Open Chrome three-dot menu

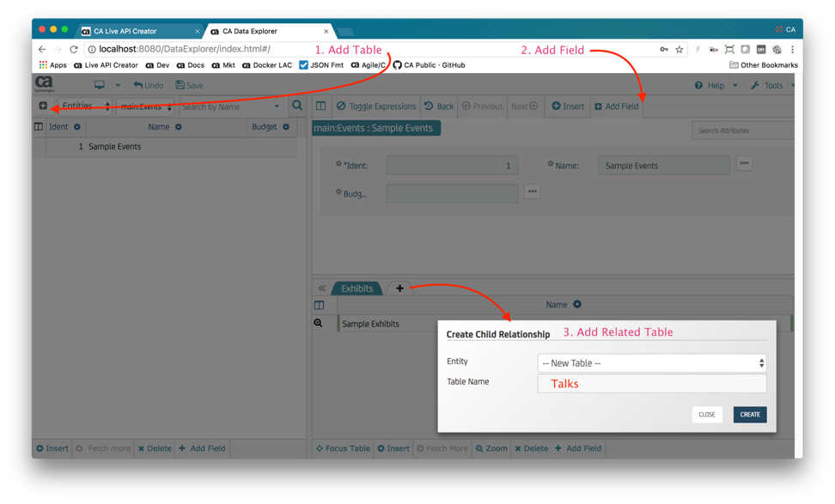pos(792,50)
